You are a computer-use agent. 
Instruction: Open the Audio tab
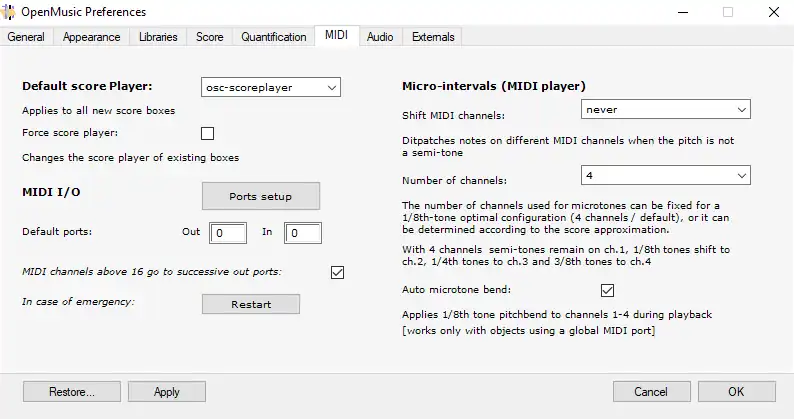tap(379, 37)
